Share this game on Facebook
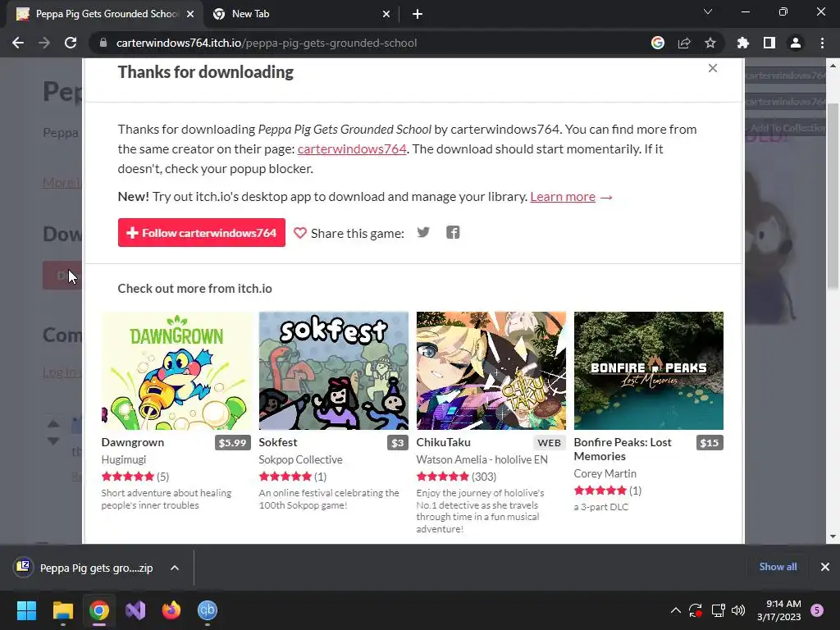Screen dimensions: 840x630 [453, 232]
